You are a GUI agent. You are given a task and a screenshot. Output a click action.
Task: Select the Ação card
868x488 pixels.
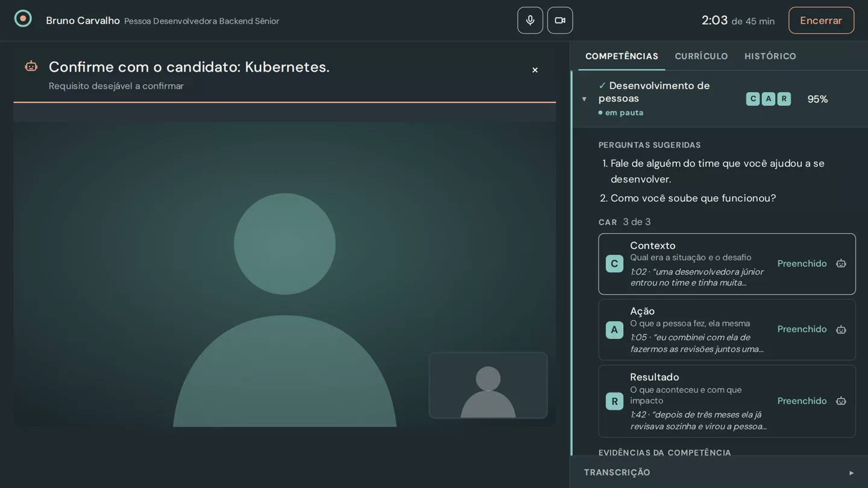(x=727, y=330)
